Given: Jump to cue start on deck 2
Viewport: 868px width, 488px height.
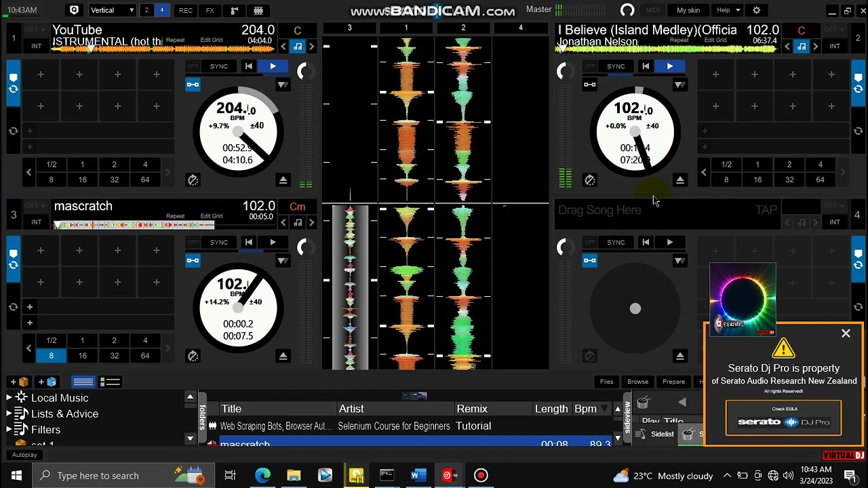Looking at the screenshot, I should (x=646, y=66).
